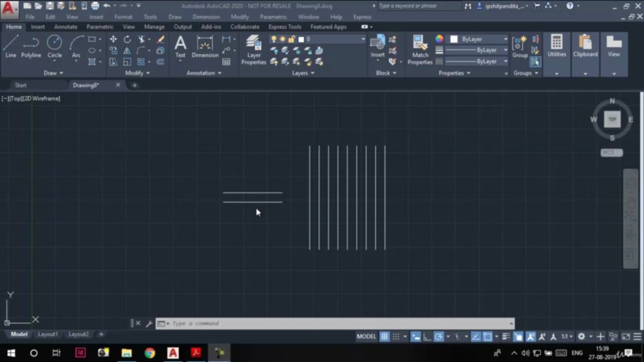
Task: Select the Hatch tool in Draw panel
Action: (x=92, y=62)
